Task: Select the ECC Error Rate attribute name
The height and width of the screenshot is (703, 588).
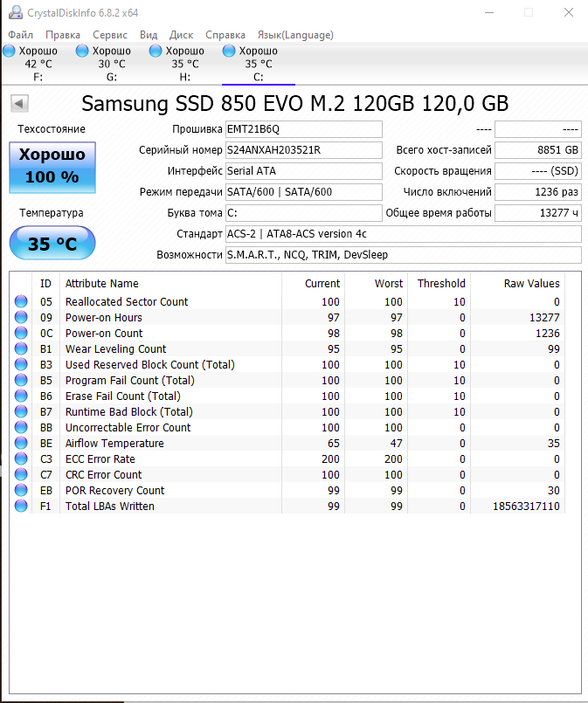Action: (x=100, y=459)
